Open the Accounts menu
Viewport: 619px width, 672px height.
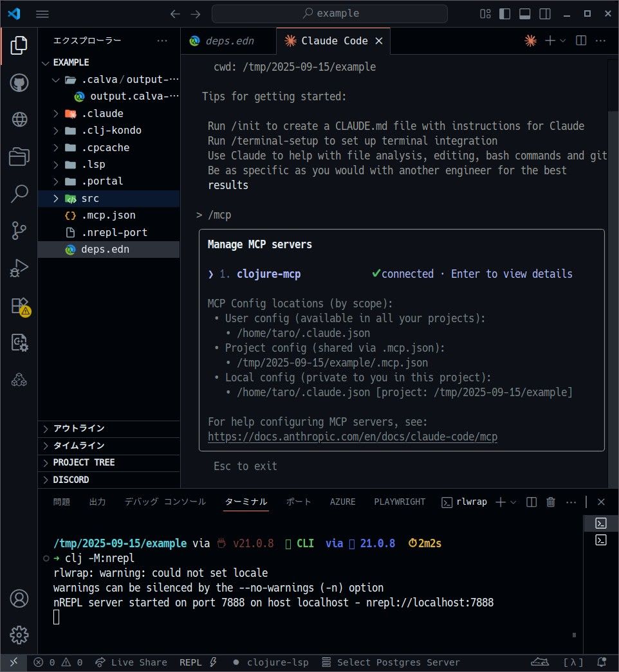[19, 598]
